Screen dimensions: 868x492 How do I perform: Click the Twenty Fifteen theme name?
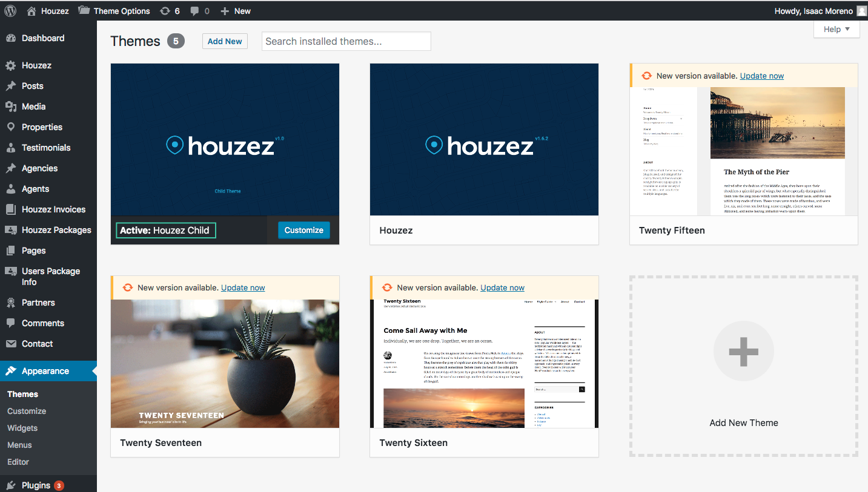(x=672, y=231)
